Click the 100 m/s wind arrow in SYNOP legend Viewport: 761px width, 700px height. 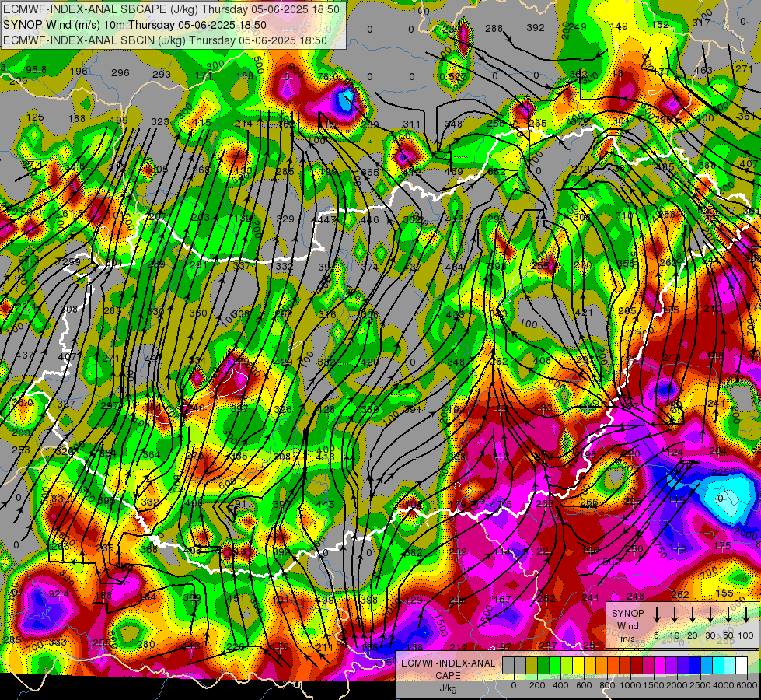[746, 615]
